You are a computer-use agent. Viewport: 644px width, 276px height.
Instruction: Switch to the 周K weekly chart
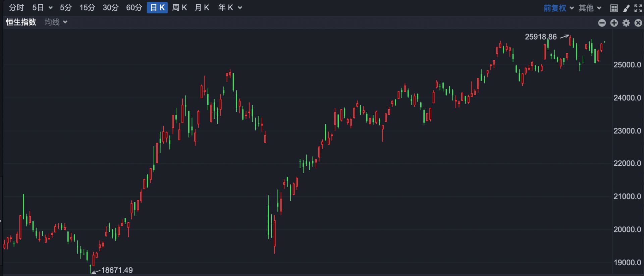[x=179, y=8]
